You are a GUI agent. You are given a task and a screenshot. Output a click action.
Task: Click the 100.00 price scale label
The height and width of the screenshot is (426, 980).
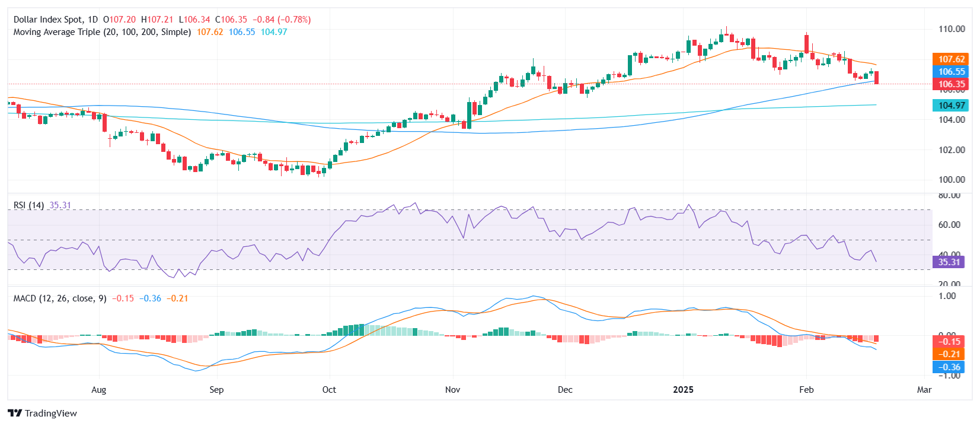coord(951,180)
